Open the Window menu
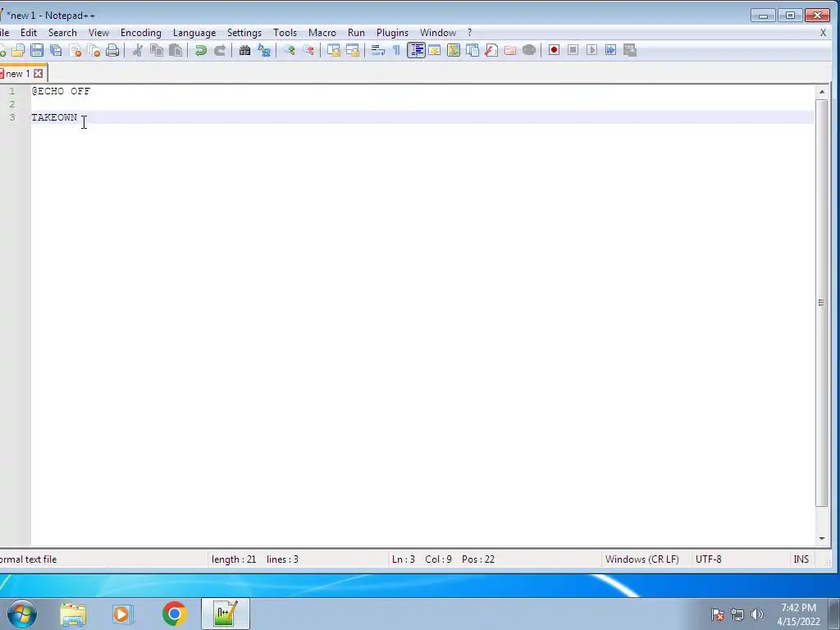The height and width of the screenshot is (630, 840). 438,33
